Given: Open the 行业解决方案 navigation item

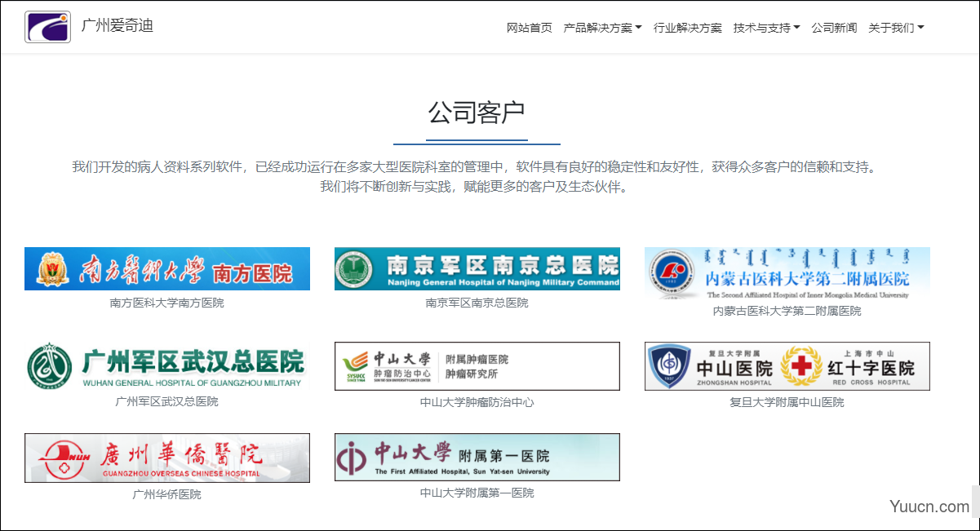Looking at the screenshot, I should (x=688, y=28).
